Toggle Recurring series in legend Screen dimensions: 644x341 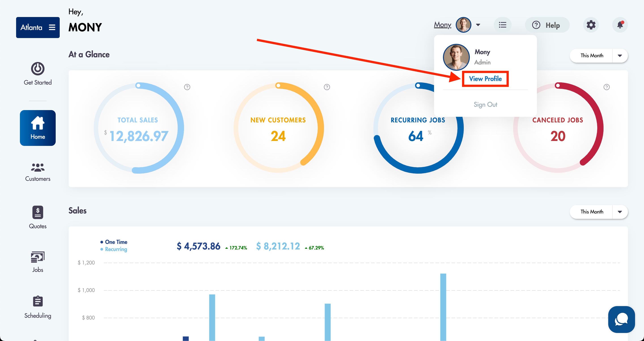[116, 249]
